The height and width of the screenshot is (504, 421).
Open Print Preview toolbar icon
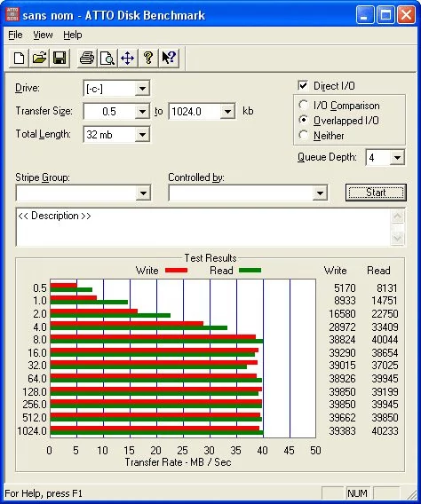tap(107, 59)
